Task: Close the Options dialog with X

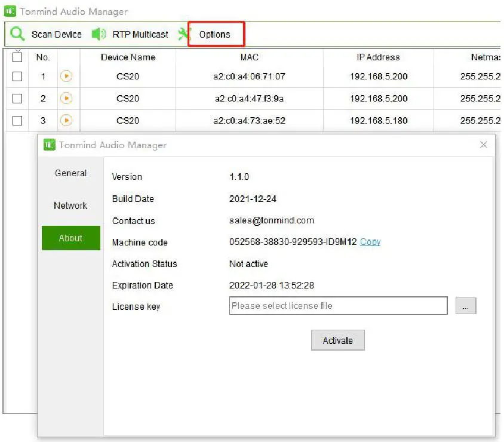Action: (x=484, y=145)
